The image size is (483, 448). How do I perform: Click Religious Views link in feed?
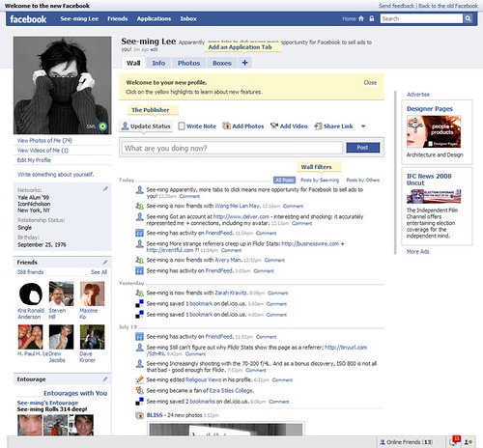pyautogui.click(x=204, y=379)
